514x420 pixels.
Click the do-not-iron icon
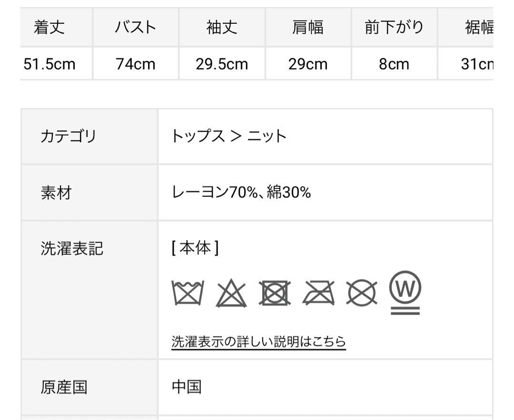(318, 293)
